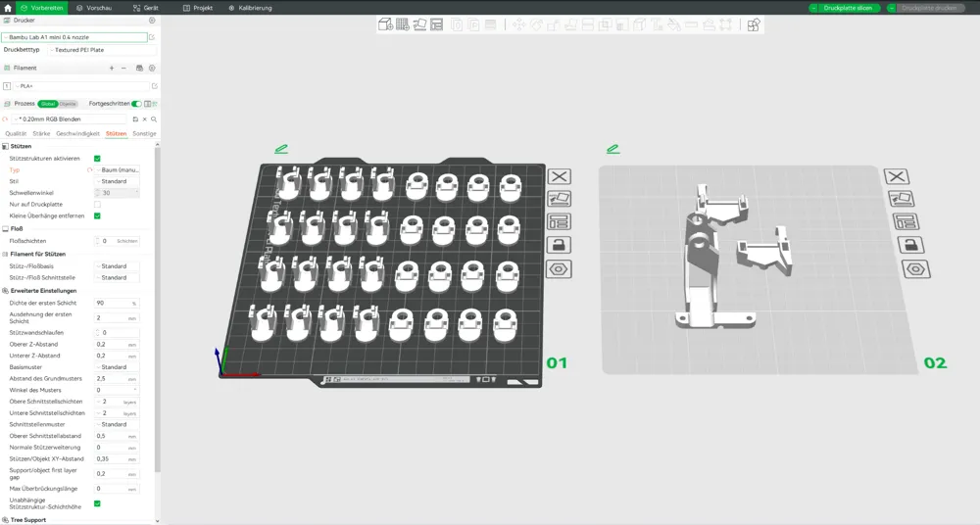Open compare presets icon

(148, 104)
